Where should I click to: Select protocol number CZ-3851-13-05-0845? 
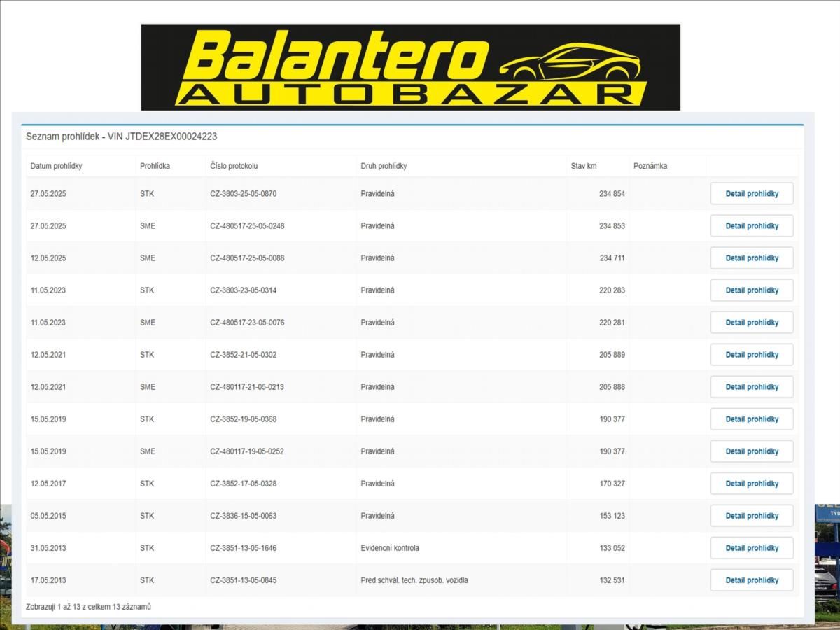(243, 580)
